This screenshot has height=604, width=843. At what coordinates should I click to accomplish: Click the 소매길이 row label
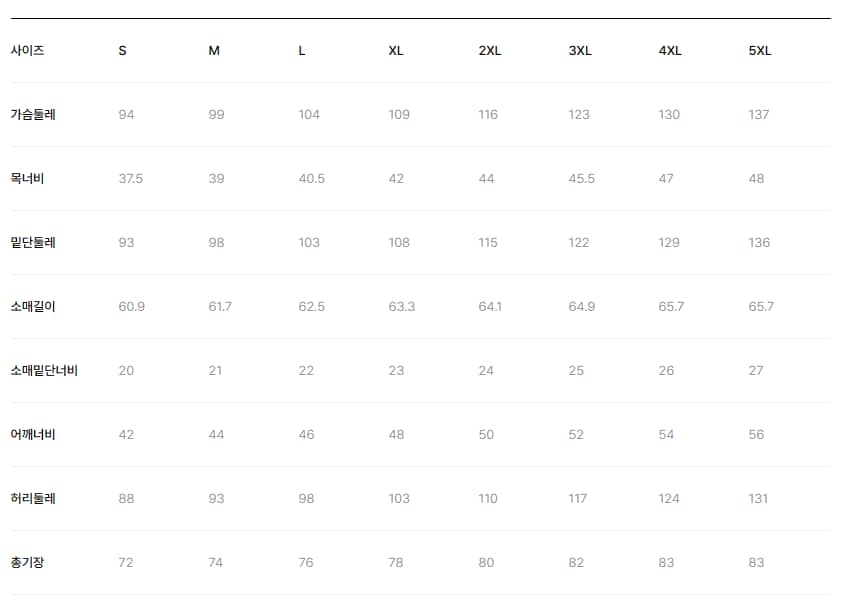pyautogui.click(x=33, y=307)
